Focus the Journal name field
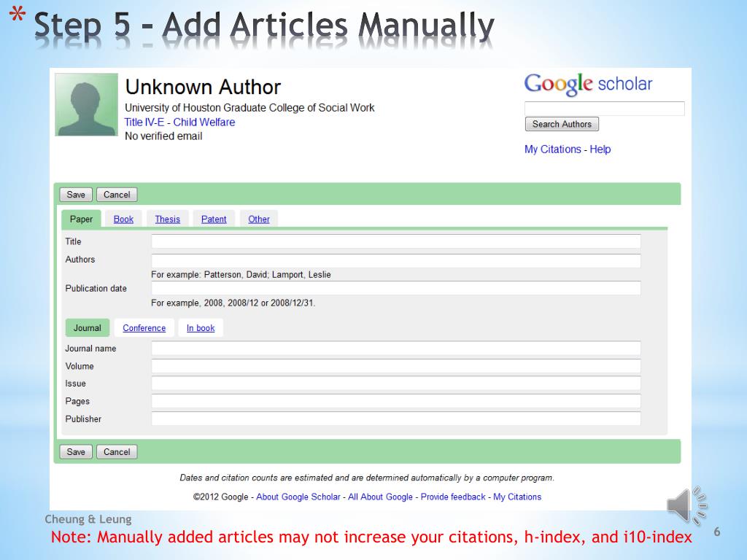 click(x=396, y=349)
